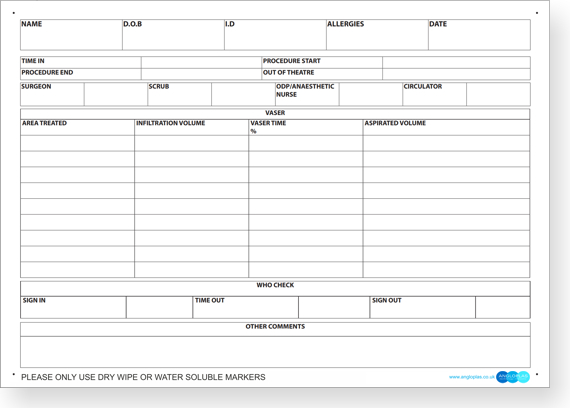The image size is (570, 408).
Task: Click the I.D field box
Action: (x=275, y=35)
